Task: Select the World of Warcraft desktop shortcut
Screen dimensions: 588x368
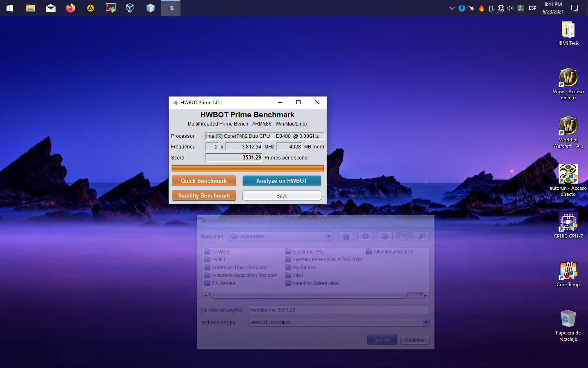Action: pyautogui.click(x=568, y=132)
